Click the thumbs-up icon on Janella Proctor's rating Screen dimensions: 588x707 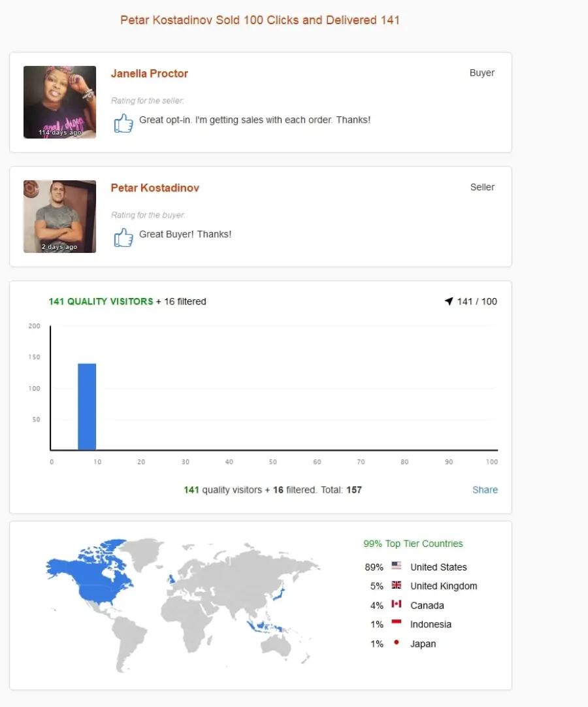coord(123,123)
